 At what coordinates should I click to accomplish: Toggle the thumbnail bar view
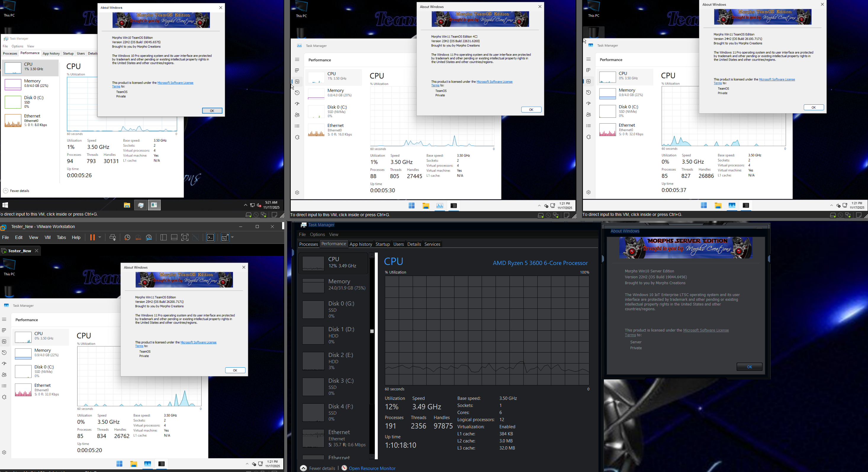pos(174,237)
